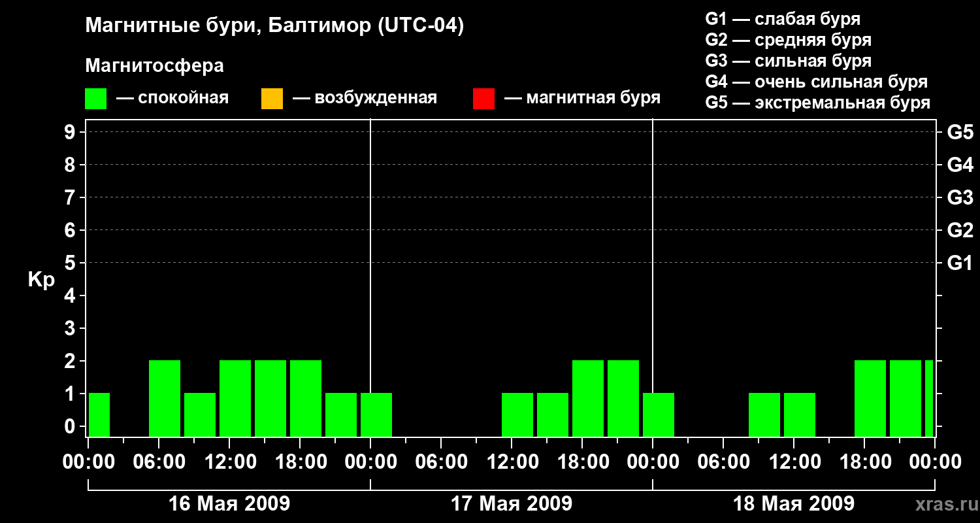Screen dimensions: 980x523
Task: Click the '06:00' tick label above 18 Мая
Action: coord(723,462)
